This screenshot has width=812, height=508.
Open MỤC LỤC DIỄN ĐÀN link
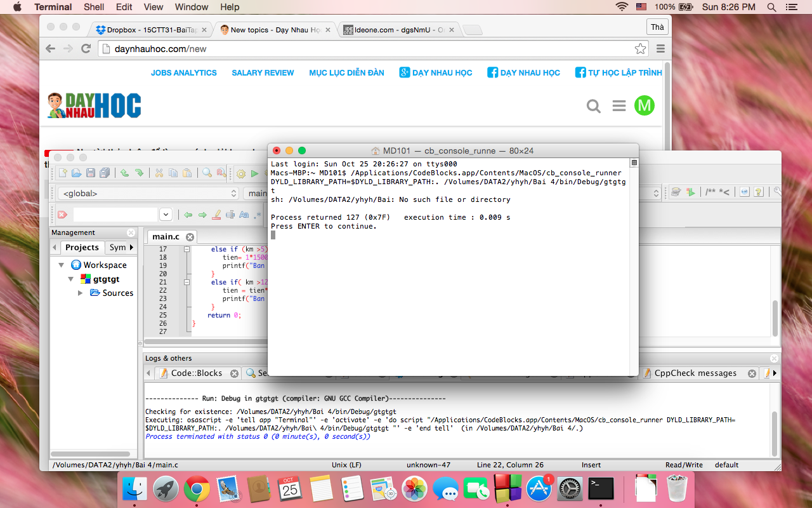tap(346, 73)
